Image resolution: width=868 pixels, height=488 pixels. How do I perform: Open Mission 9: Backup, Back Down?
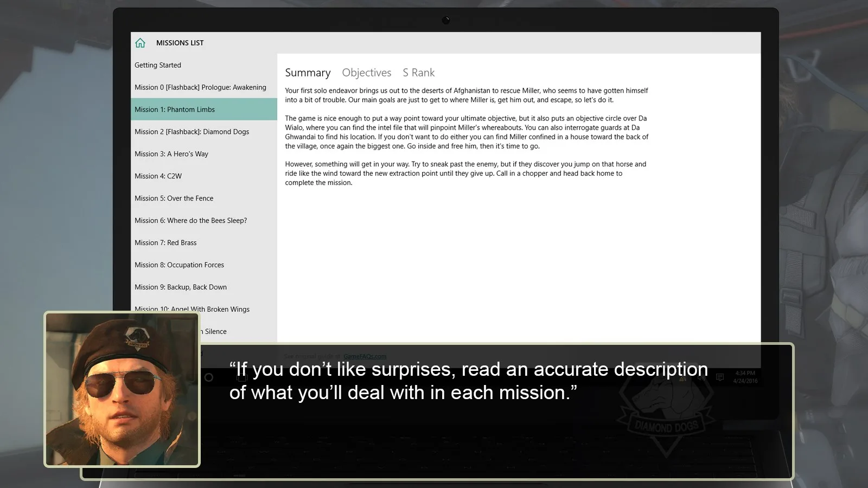(204, 287)
